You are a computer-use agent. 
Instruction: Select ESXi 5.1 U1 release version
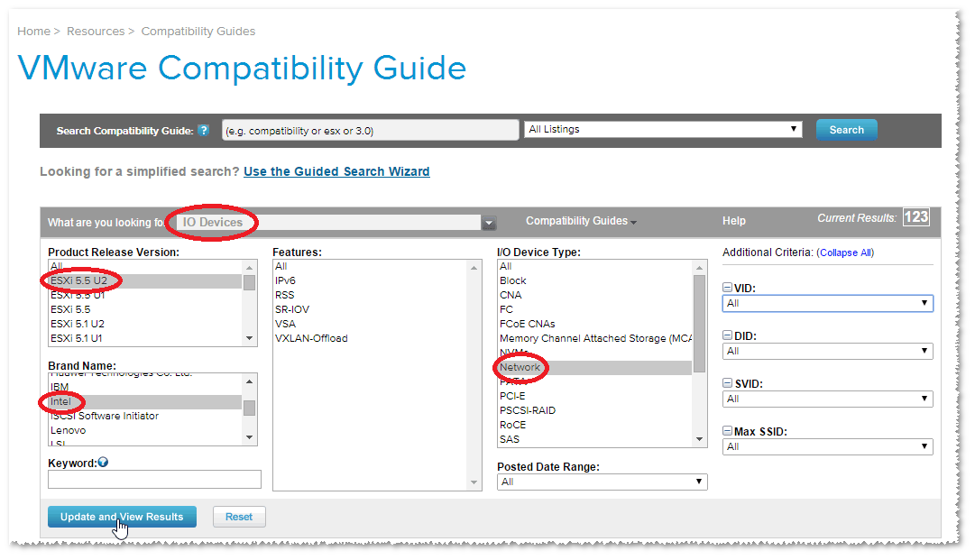click(145, 338)
